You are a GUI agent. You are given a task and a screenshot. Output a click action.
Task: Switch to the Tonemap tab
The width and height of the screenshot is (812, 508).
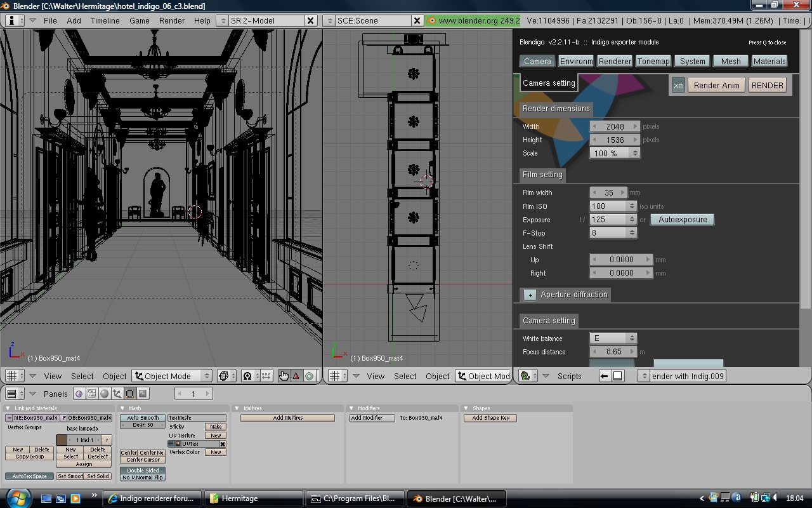coord(653,62)
